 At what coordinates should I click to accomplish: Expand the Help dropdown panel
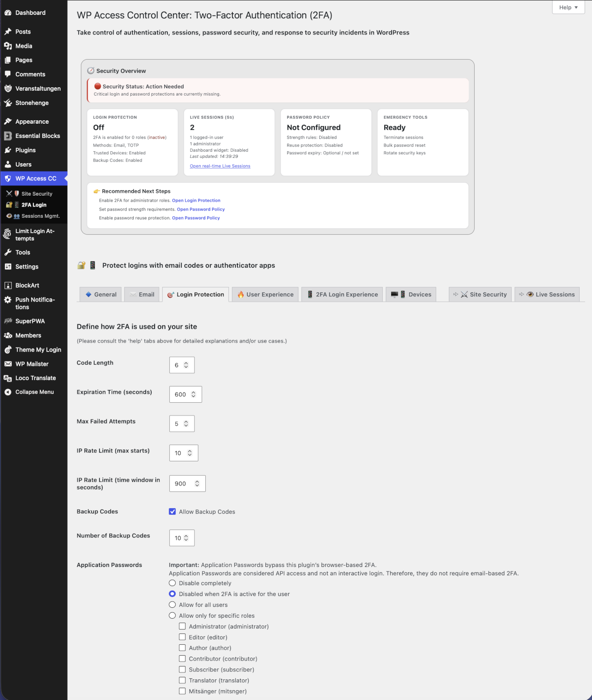(x=568, y=7)
